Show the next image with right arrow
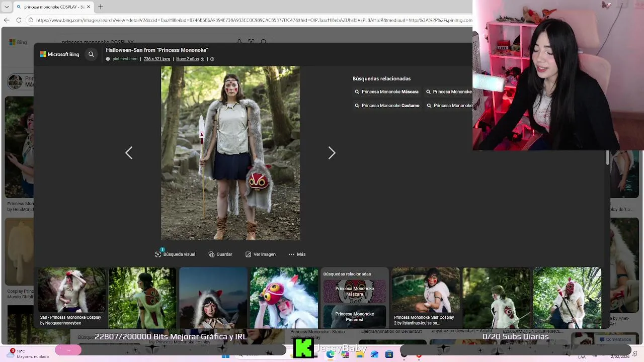This screenshot has width=644, height=362. pos(332,153)
